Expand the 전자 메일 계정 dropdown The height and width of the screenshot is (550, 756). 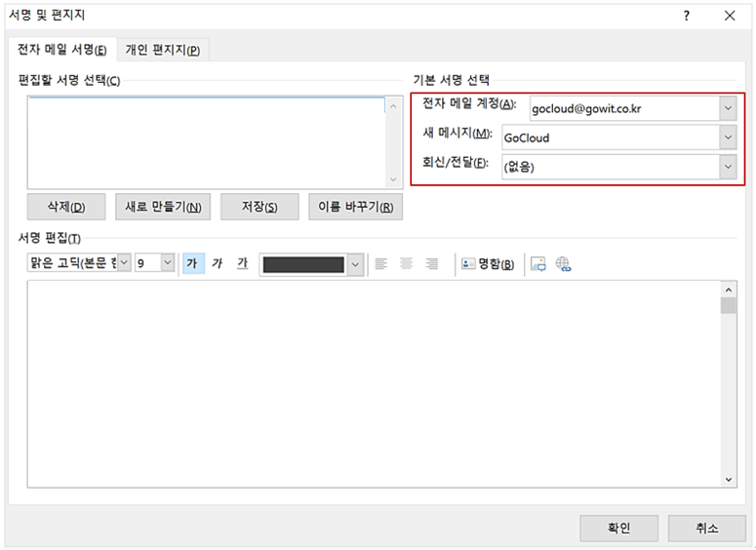pos(728,109)
